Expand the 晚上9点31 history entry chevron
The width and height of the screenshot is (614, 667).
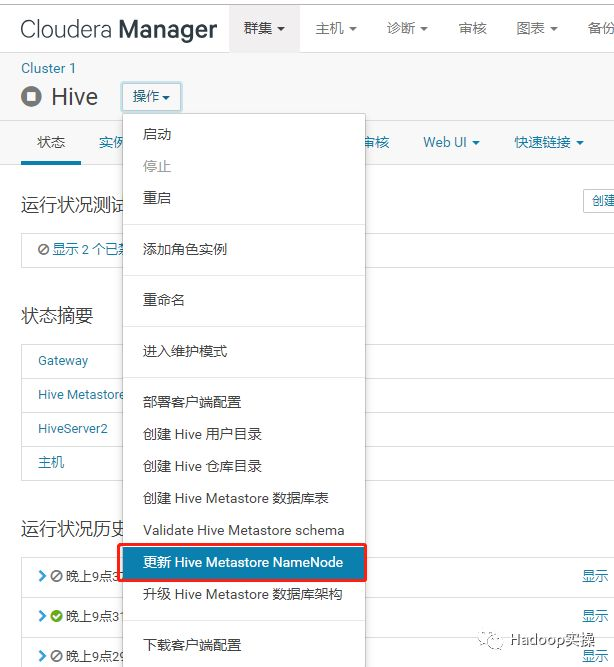42,616
